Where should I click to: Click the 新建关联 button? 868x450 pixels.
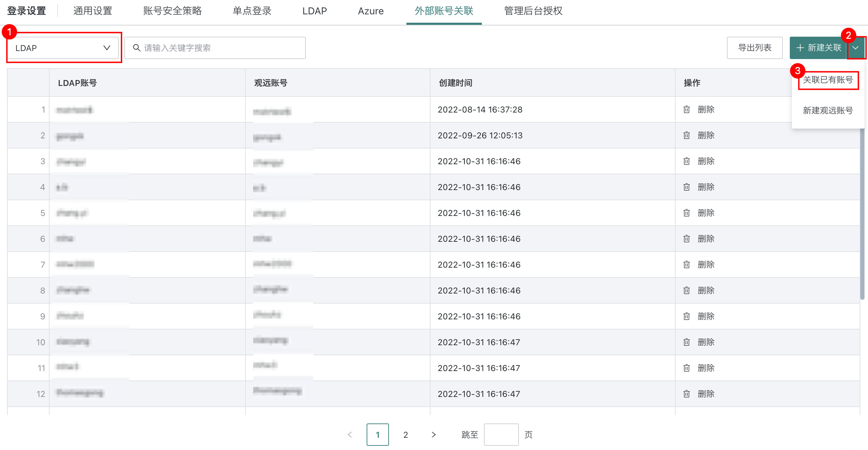818,48
